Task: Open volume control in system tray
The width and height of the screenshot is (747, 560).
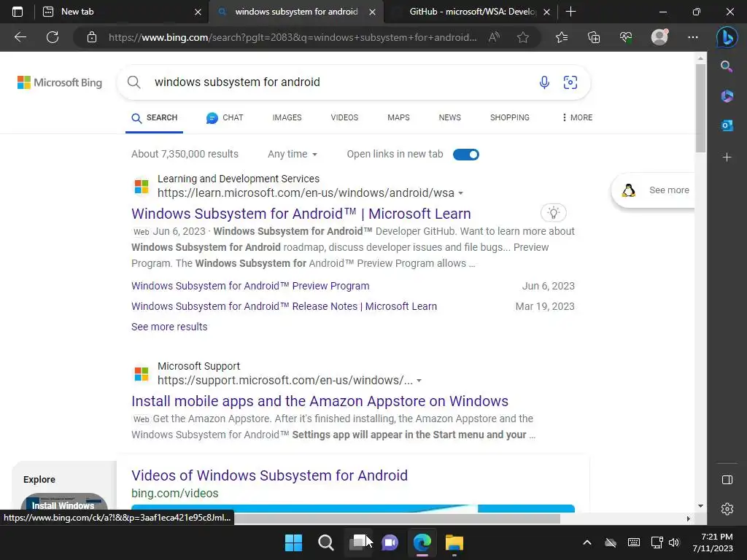Action: point(673,542)
